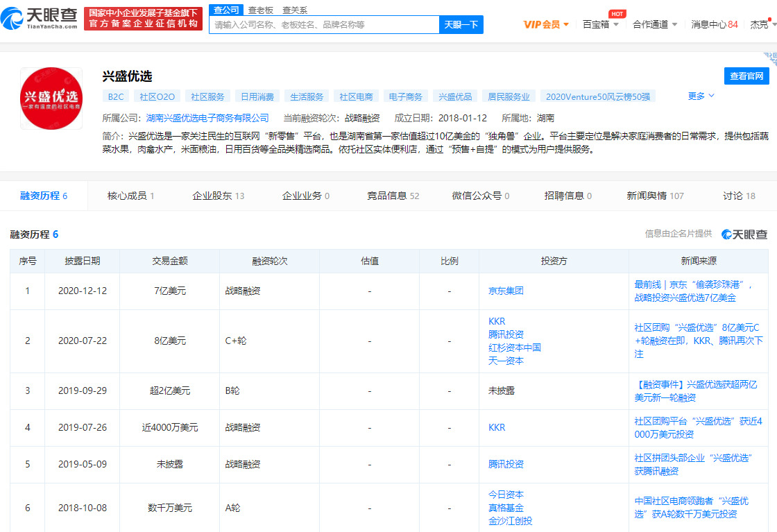
Task: Open news about A轮数千万美元投资
Action: [692, 508]
